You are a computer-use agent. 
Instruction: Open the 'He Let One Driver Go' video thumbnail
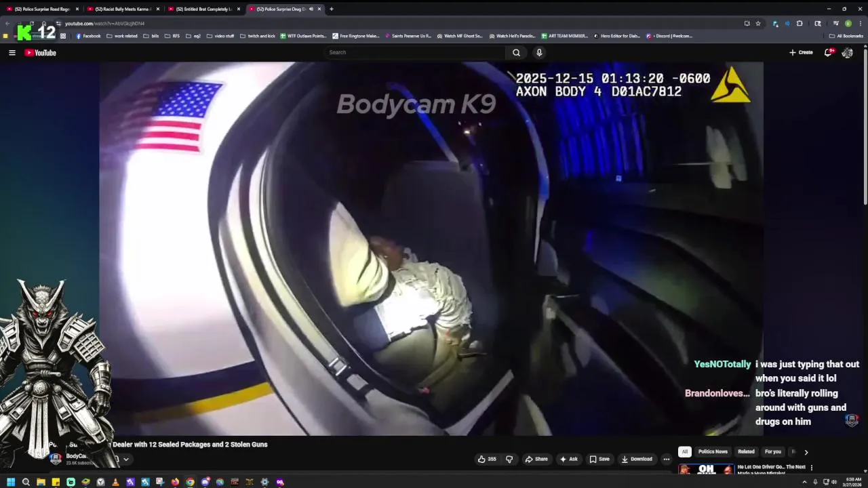[x=706, y=469]
